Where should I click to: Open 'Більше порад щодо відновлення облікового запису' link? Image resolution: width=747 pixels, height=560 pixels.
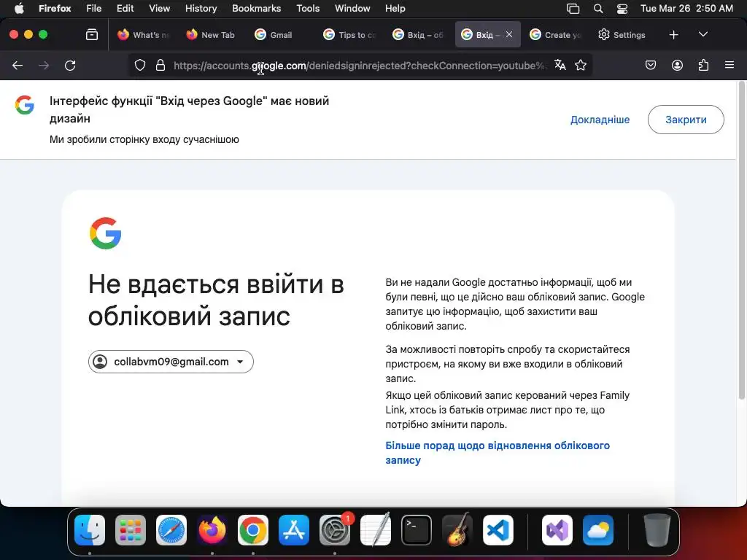point(498,453)
